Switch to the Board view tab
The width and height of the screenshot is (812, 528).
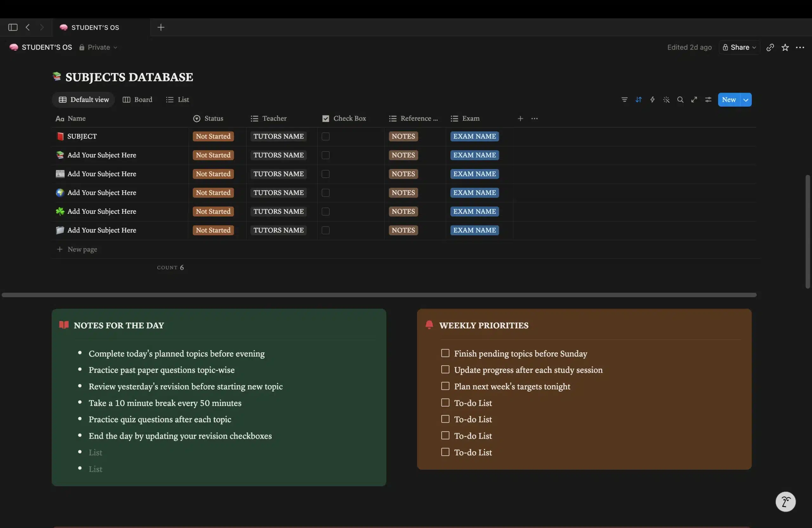pyautogui.click(x=137, y=100)
